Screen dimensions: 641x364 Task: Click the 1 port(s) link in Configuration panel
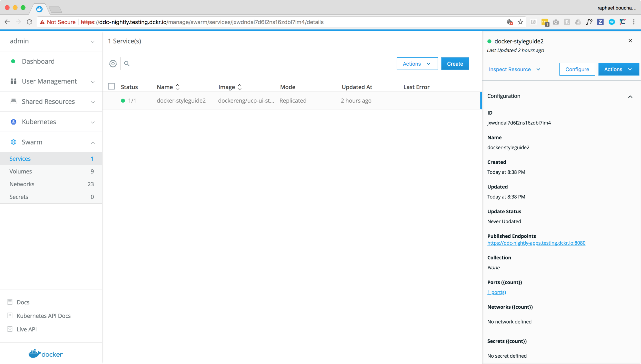click(x=496, y=292)
